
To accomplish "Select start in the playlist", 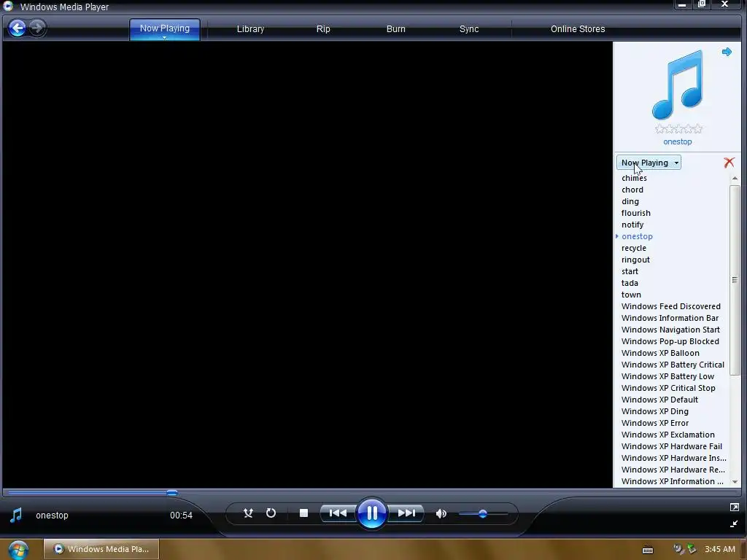I will [630, 271].
